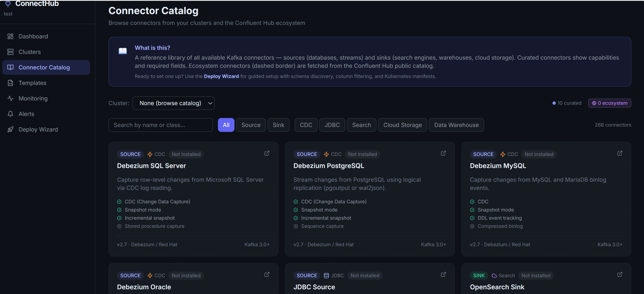Open external link icon on Debezium MySQL card
This screenshot has height=294, width=644.
[620, 153]
